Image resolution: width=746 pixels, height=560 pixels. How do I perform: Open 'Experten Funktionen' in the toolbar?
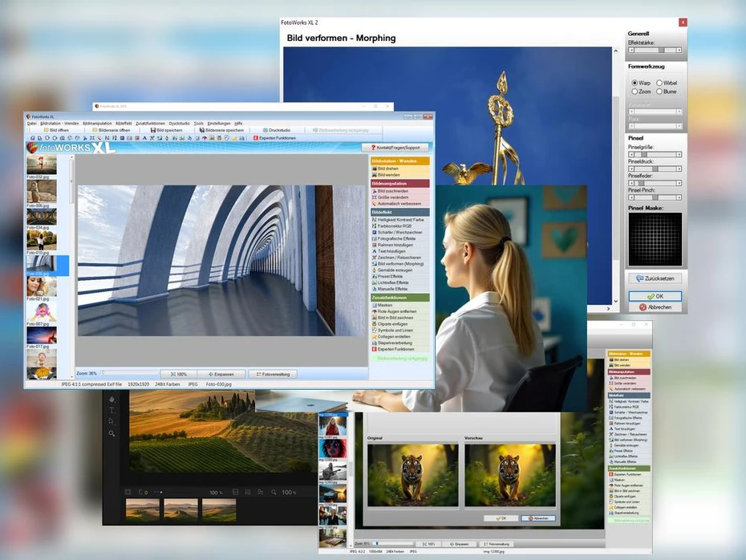click(274, 139)
